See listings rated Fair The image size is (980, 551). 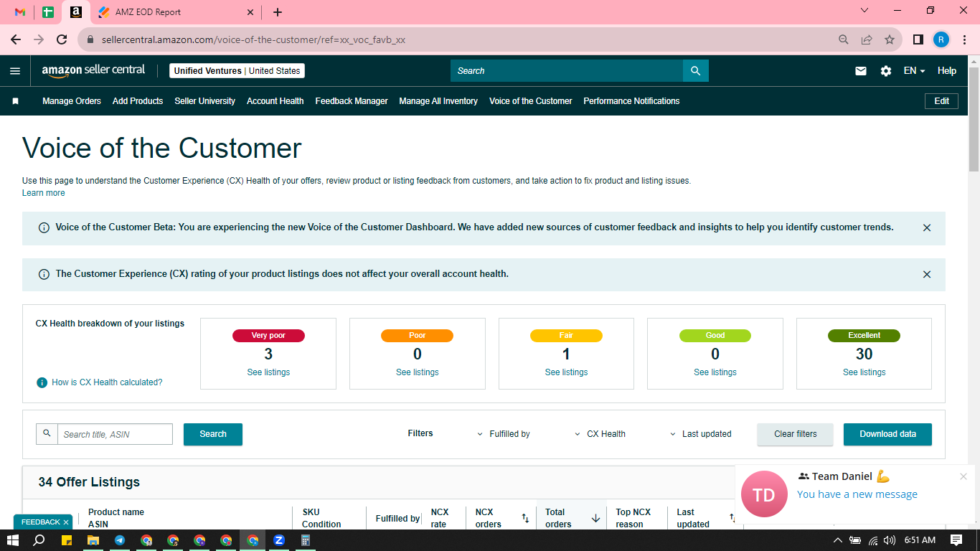[566, 372]
